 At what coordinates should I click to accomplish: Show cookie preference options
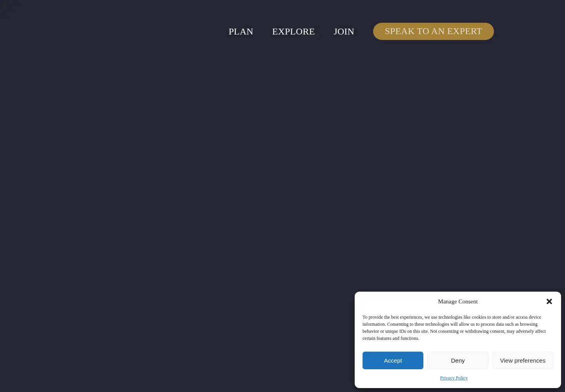click(x=523, y=361)
